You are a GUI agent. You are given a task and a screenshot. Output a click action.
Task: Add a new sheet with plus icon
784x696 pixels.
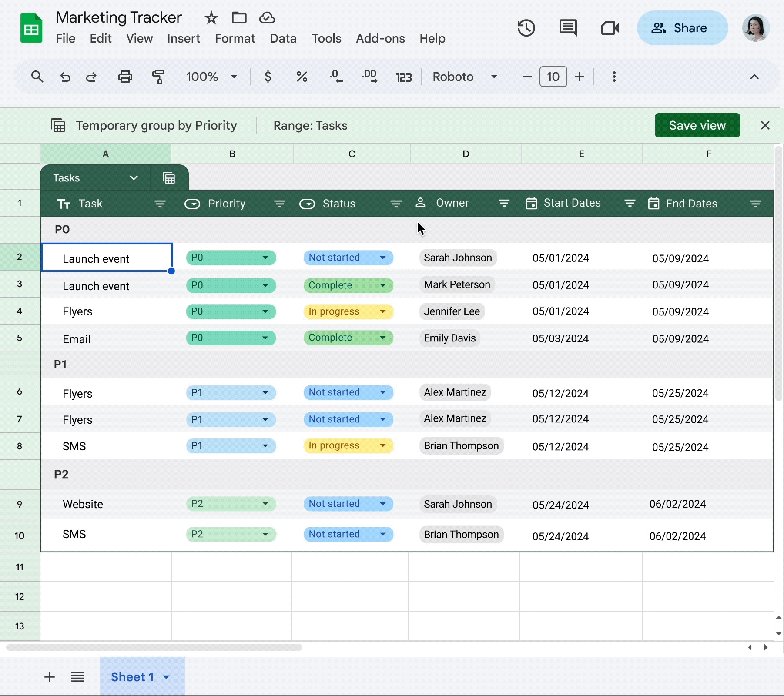point(50,677)
